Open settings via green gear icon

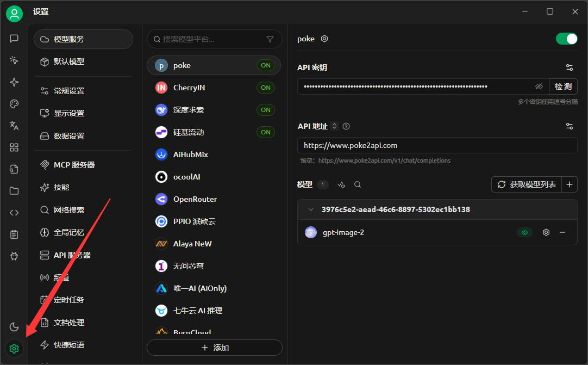tap(14, 349)
